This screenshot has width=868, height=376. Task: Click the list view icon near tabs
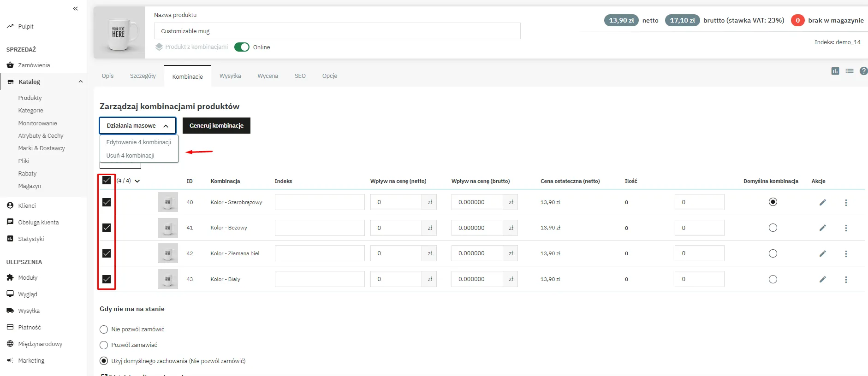tap(850, 71)
